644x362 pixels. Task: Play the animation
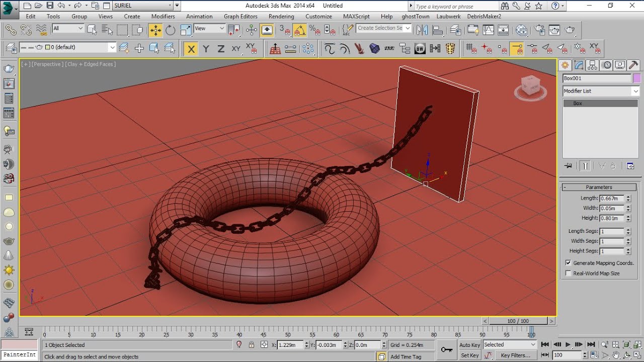point(568,344)
